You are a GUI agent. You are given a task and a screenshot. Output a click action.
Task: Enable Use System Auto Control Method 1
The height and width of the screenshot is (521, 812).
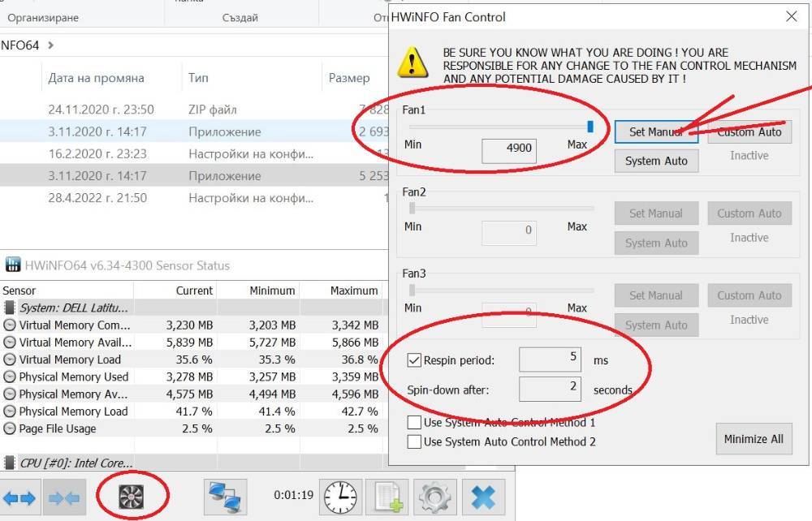(x=414, y=422)
